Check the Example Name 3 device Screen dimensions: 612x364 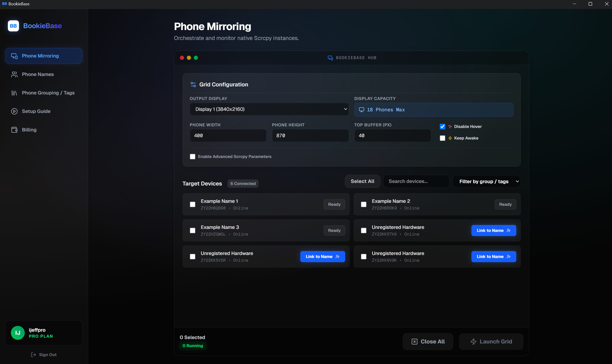point(192,231)
